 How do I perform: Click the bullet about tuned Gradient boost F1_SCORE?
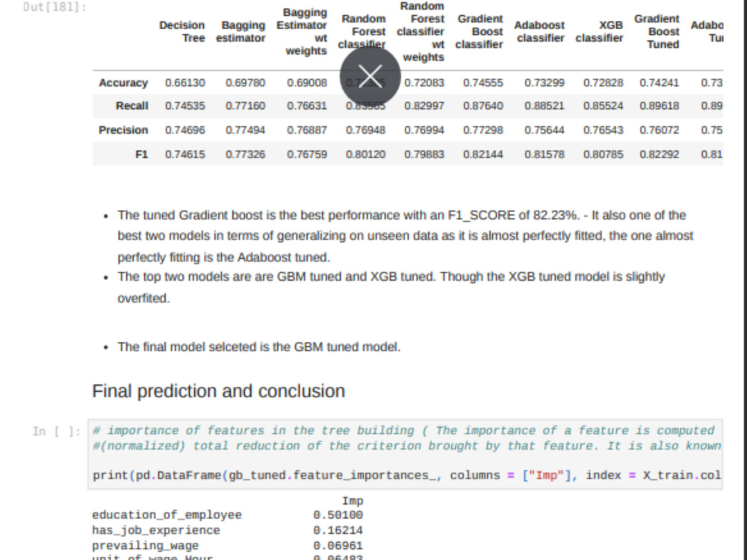tap(406, 236)
